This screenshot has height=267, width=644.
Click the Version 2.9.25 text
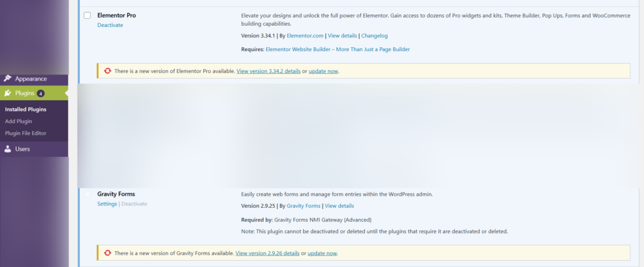(x=258, y=206)
